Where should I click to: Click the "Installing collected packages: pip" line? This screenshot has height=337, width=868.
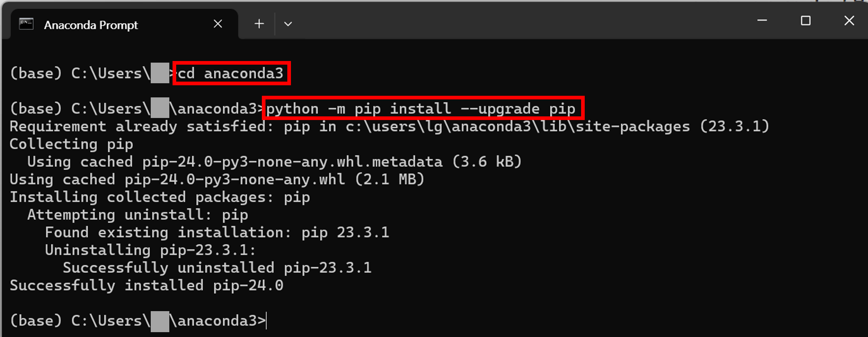tap(160, 197)
